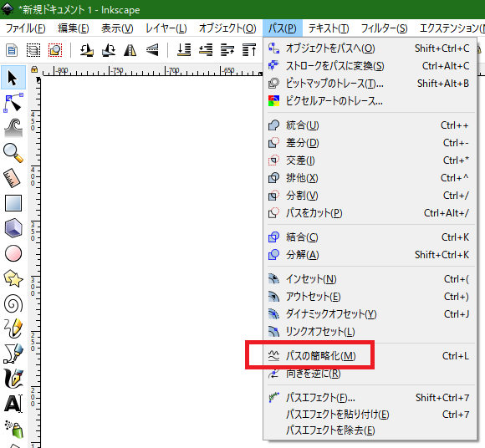
Task: Select the Calligraphy tool
Action: coord(13,379)
